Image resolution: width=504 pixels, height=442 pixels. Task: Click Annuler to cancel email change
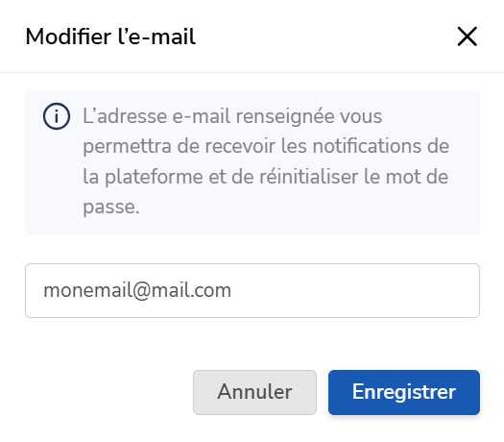(254, 392)
